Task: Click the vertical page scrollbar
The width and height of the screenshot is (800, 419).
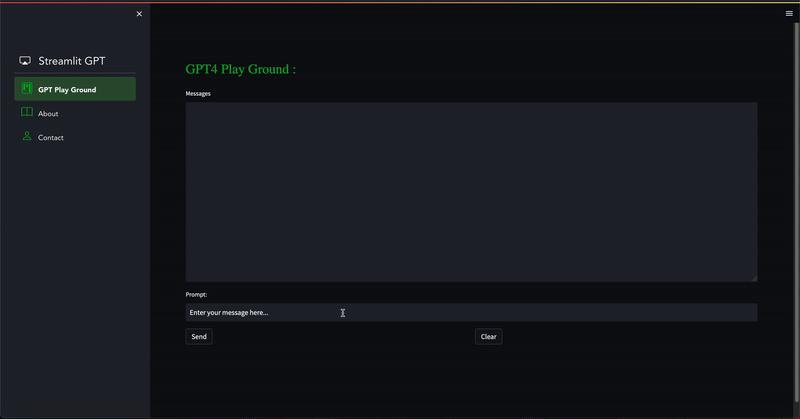Action: click(796, 212)
